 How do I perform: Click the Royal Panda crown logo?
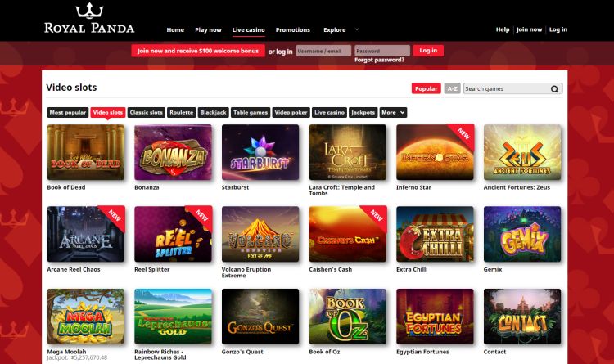(89, 11)
